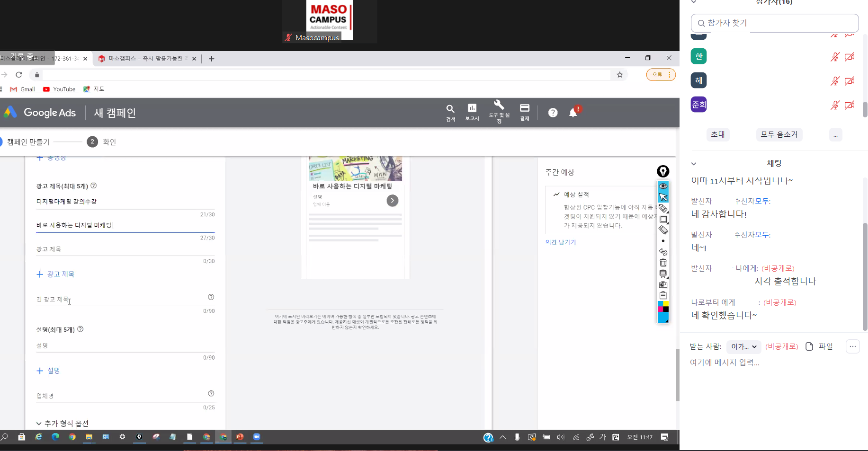
Task: Open the YouTube bookmark
Action: tap(59, 89)
